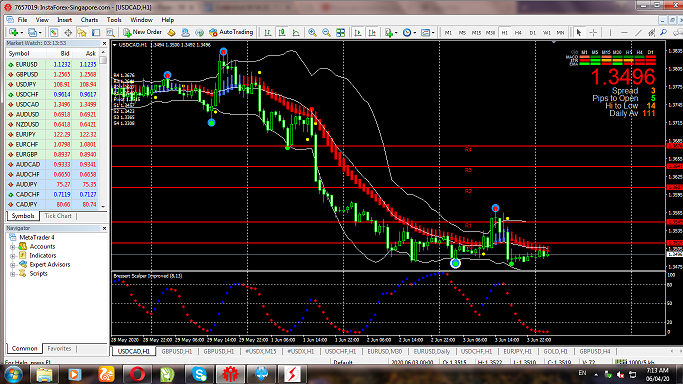Zoom out of the chart
This screenshot has width=683, height=384.
[326, 33]
